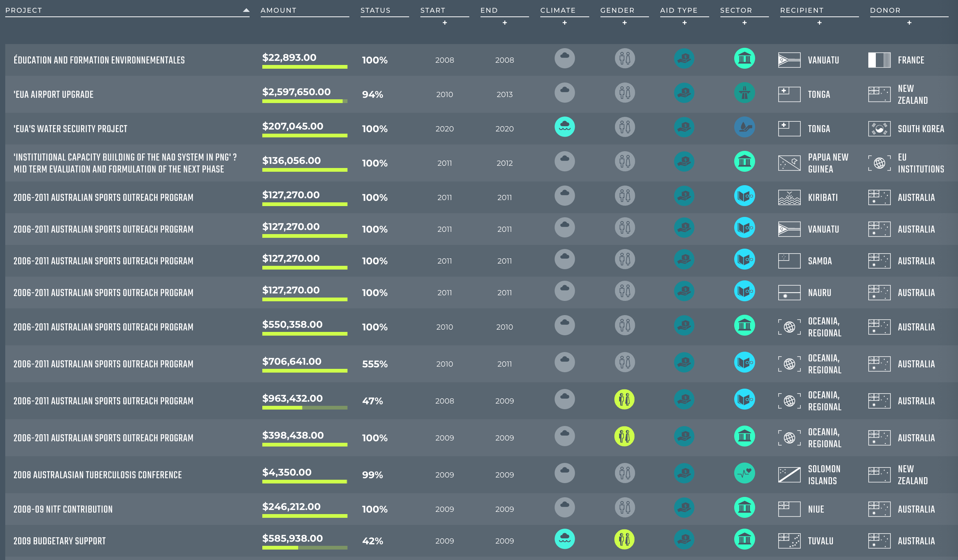958x560 pixels.
Task: Sort by Amount column header
Action: [x=278, y=10]
